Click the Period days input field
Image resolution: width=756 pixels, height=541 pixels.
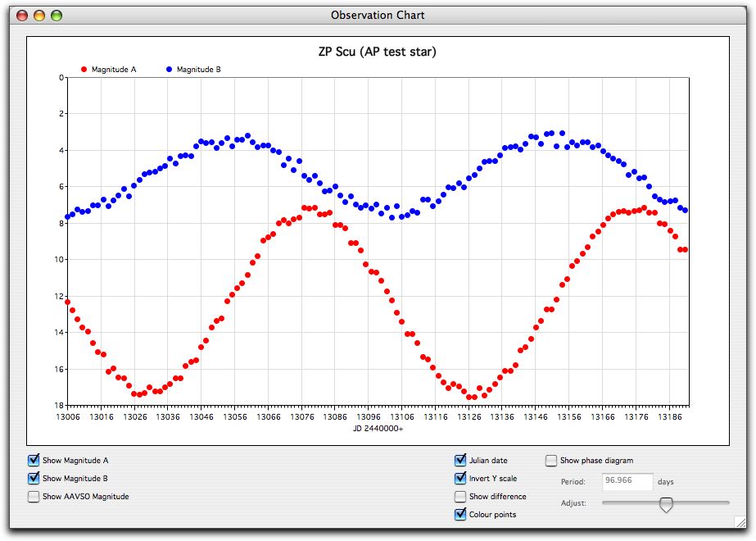coord(627,482)
